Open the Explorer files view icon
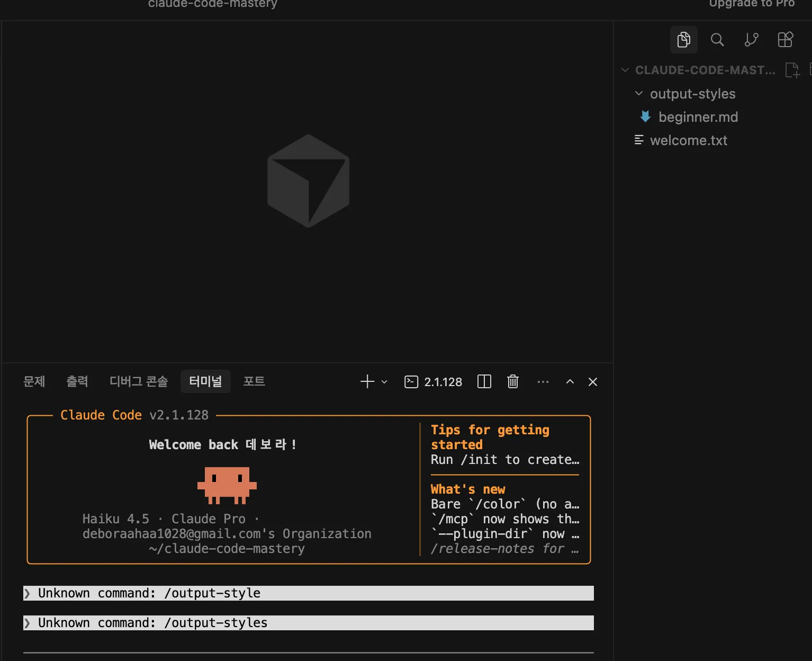812x661 pixels. coord(683,40)
